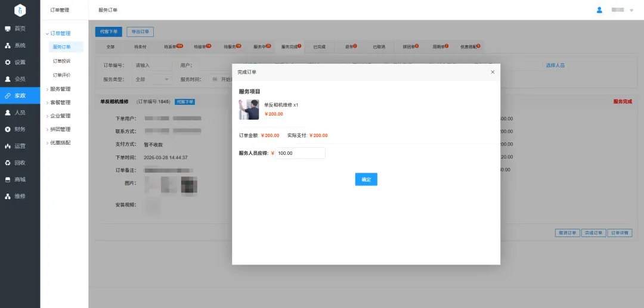
Task: Click the 选择人员 link
Action: point(555,66)
